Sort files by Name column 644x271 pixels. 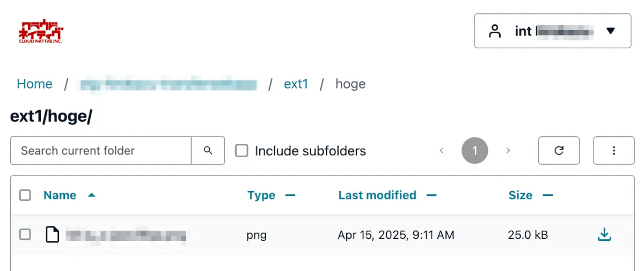pyautogui.click(x=60, y=195)
